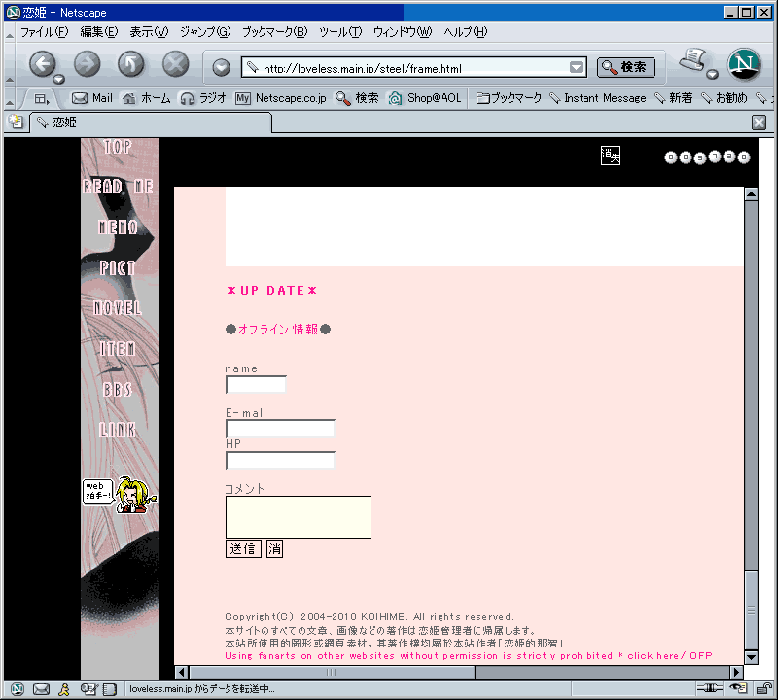Collapse the navigation toolbar grippy handle
This screenshot has height=700, width=778.
tap(10, 80)
